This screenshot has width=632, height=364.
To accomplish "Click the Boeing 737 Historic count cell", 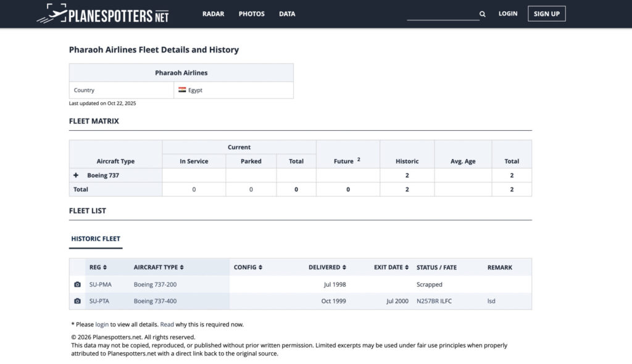I will [407, 175].
